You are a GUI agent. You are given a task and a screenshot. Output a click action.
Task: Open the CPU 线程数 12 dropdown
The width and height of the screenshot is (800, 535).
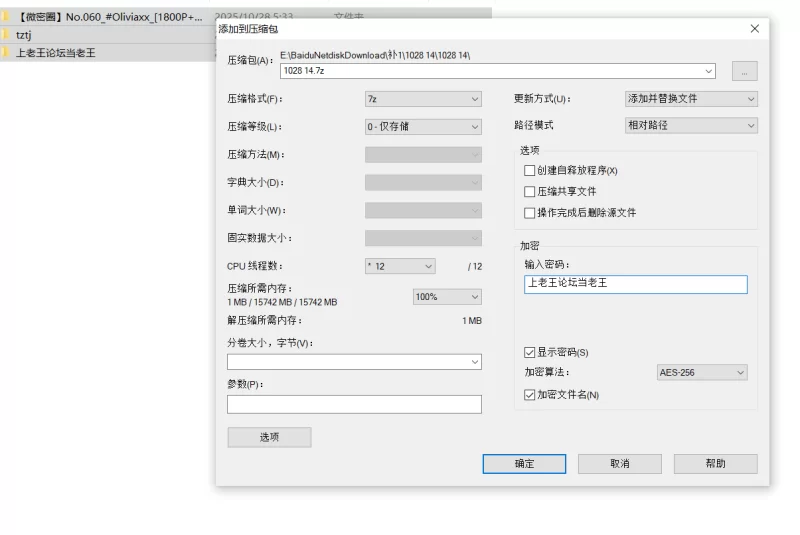point(400,266)
